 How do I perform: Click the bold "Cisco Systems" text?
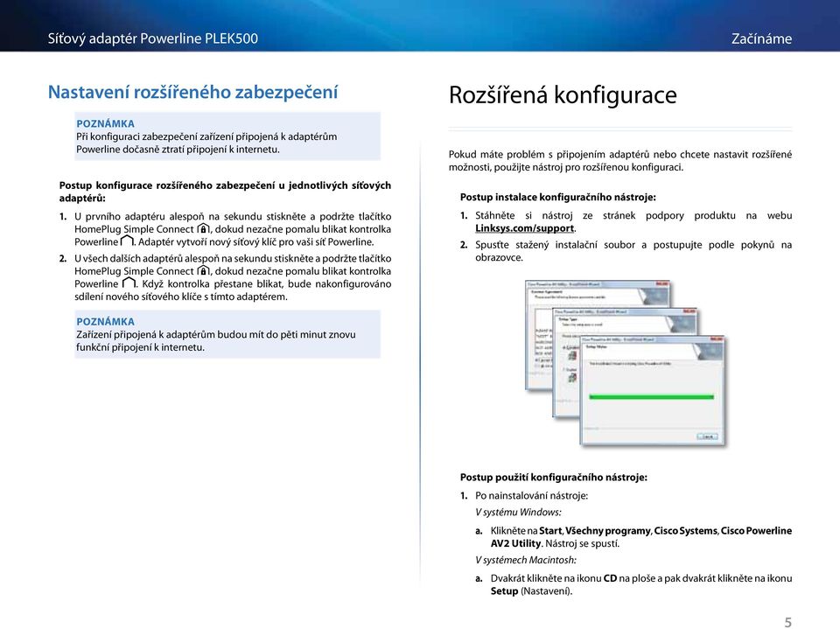coord(685,530)
